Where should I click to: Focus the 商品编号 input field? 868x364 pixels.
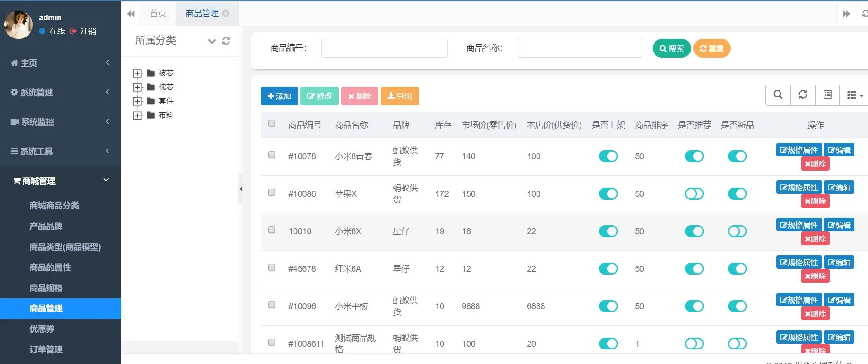(384, 48)
